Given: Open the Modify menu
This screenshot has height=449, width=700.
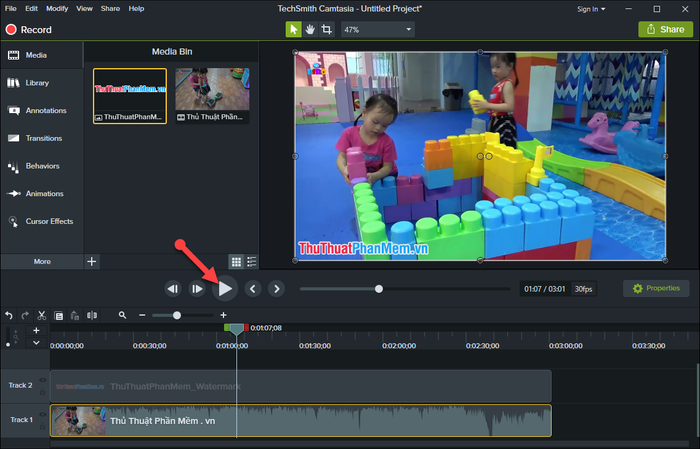Looking at the screenshot, I should [x=57, y=8].
